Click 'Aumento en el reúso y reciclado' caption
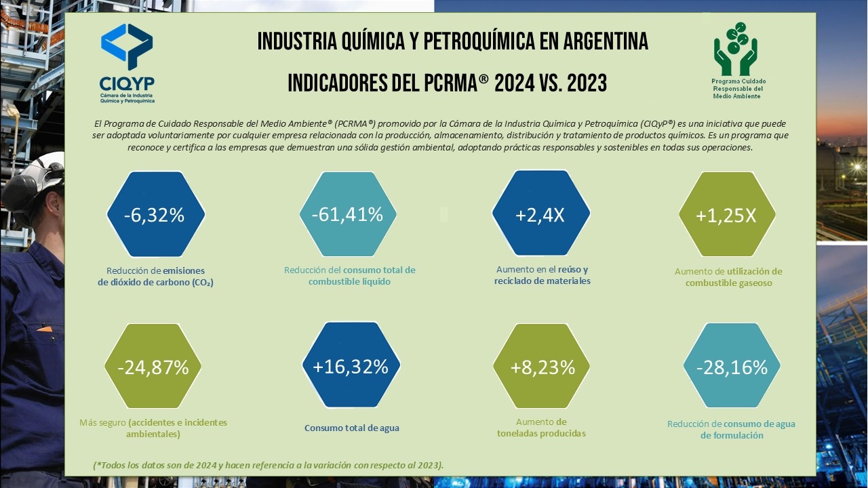The image size is (868, 488). [x=542, y=274]
